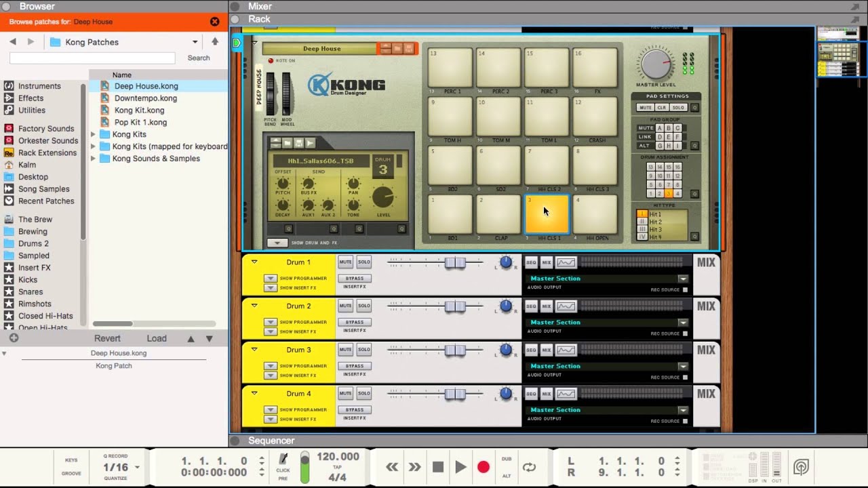Click pad settings SOLO button

pyautogui.click(x=678, y=108)
